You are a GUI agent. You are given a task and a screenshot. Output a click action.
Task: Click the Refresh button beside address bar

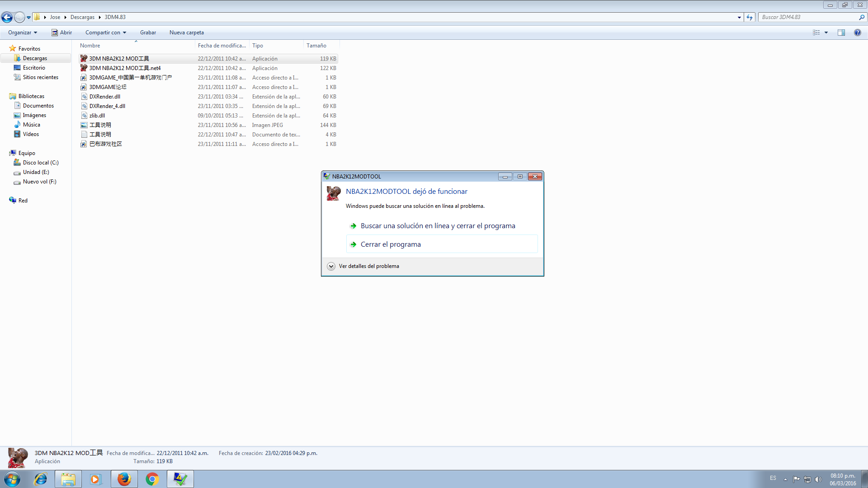click(x=750, y=17)
